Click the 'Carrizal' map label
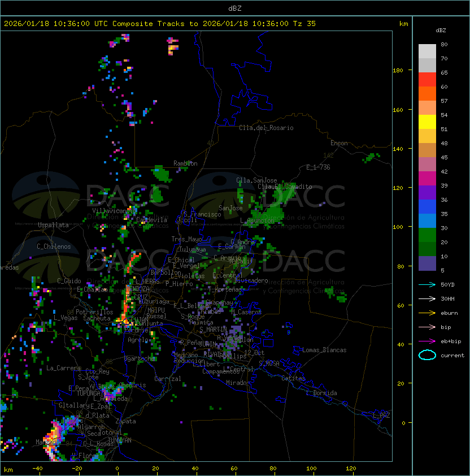This screenshot has width=470, height=476. click(168, 379)
